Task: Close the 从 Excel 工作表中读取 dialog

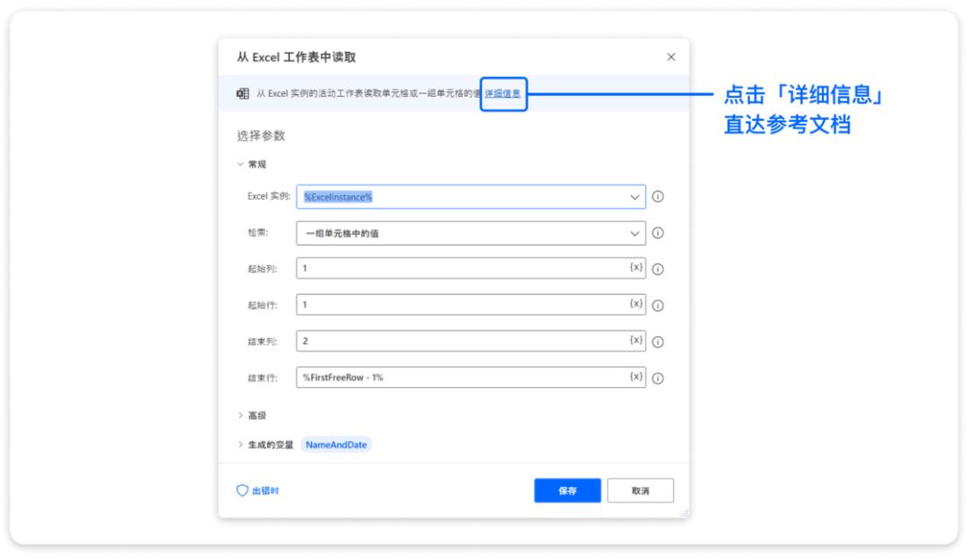Action: (x=671, y=56)
